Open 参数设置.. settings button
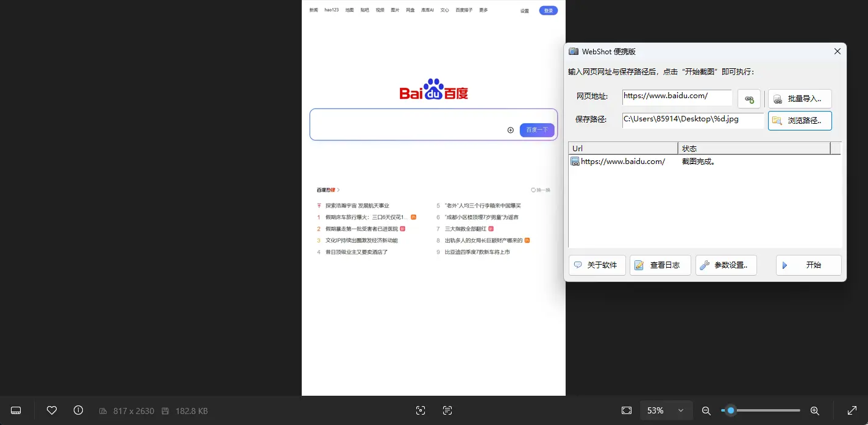 tap(726, 265)
